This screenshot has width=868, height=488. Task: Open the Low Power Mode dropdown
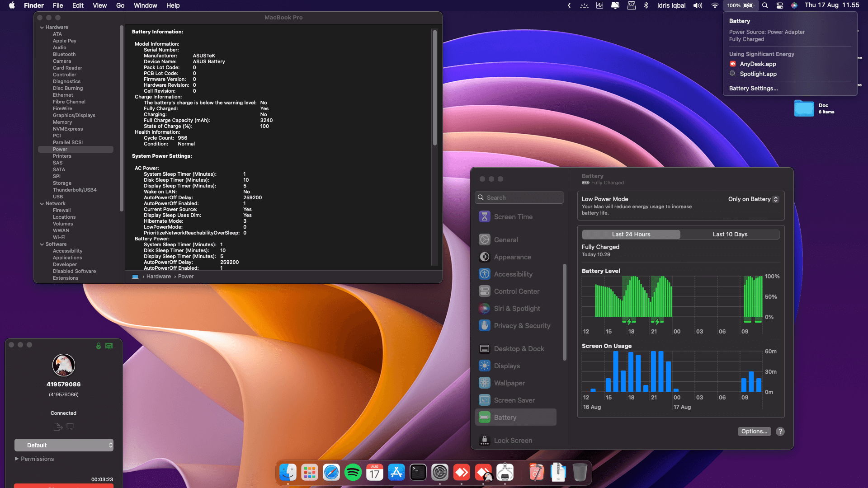tap(753, 199)
